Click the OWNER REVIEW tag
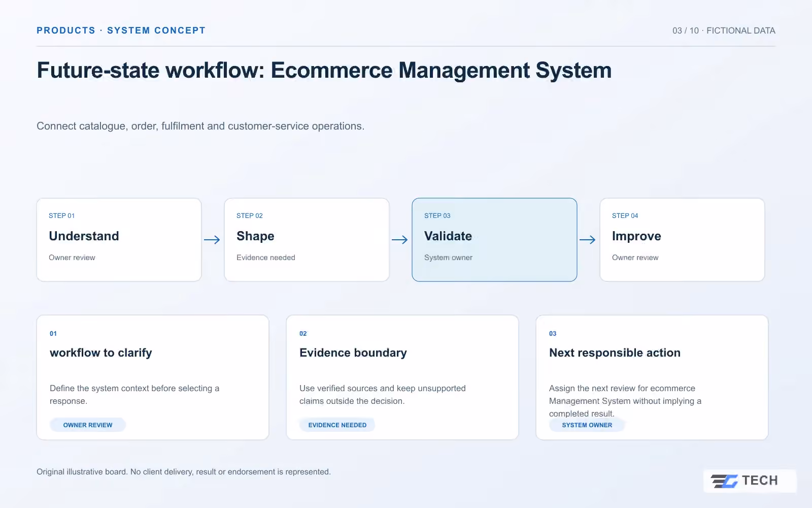Image resolution: width=812 pixels, height=508 pixels. pyautogui.click(x=88, y=425)
